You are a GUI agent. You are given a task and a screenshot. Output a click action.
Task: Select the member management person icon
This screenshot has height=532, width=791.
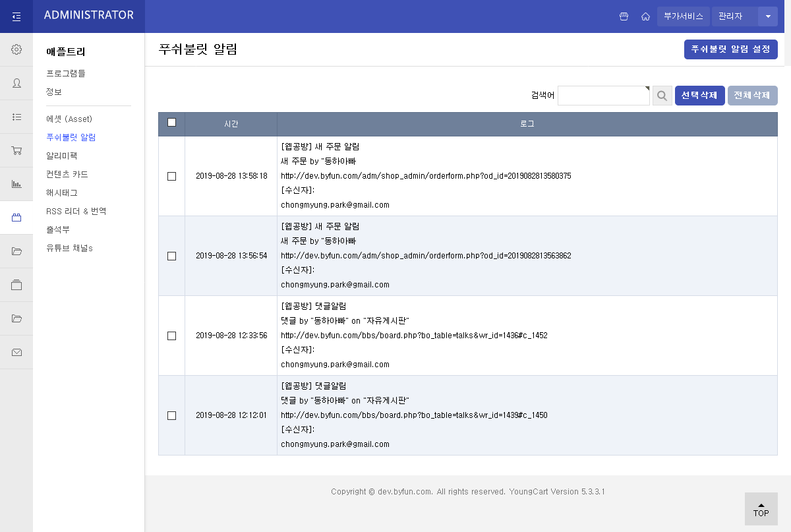(16, 83)
